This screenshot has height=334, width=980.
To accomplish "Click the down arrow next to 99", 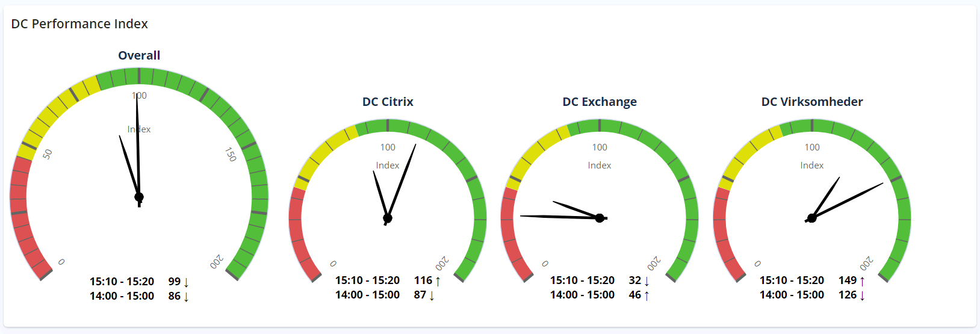I will (186, 282).
